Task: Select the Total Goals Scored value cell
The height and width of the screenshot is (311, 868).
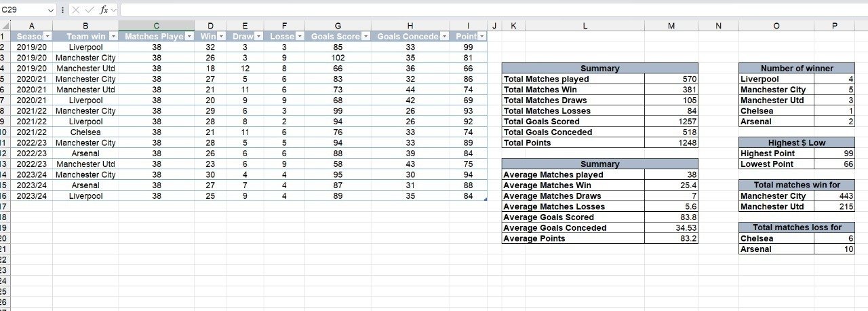Action: [x=671, y=122]
